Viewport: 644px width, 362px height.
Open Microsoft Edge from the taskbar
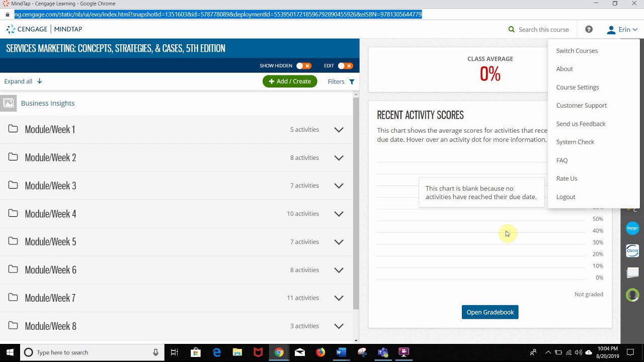pyautogui.click(x=217, y=352)
